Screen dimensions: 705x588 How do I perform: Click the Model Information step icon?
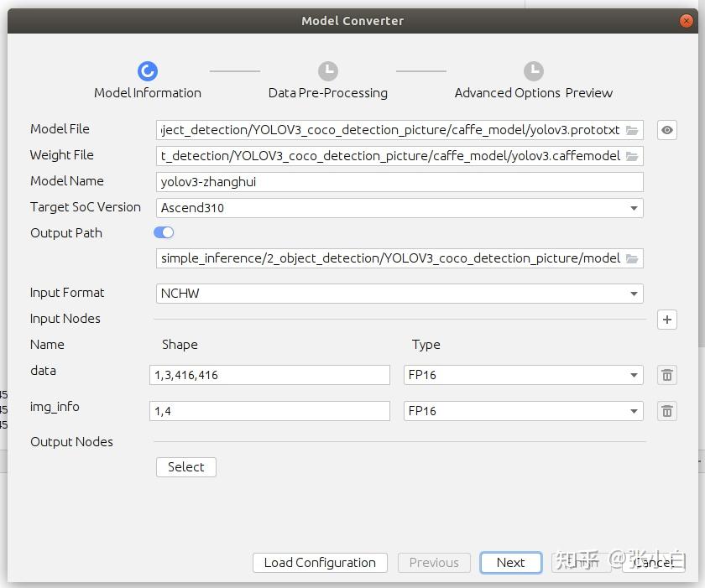pos(148,71)
